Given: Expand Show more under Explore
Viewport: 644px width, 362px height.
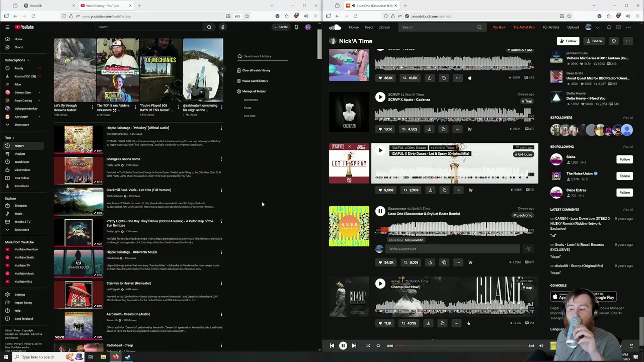Looking at the screenshot, I should pyautogui.click(x=22, y=230).
